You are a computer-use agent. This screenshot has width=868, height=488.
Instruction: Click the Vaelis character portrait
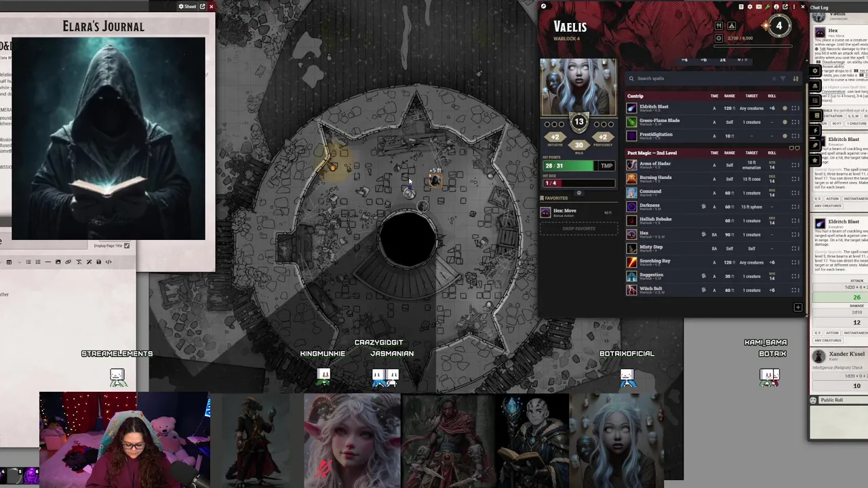[x=578, y=86]
